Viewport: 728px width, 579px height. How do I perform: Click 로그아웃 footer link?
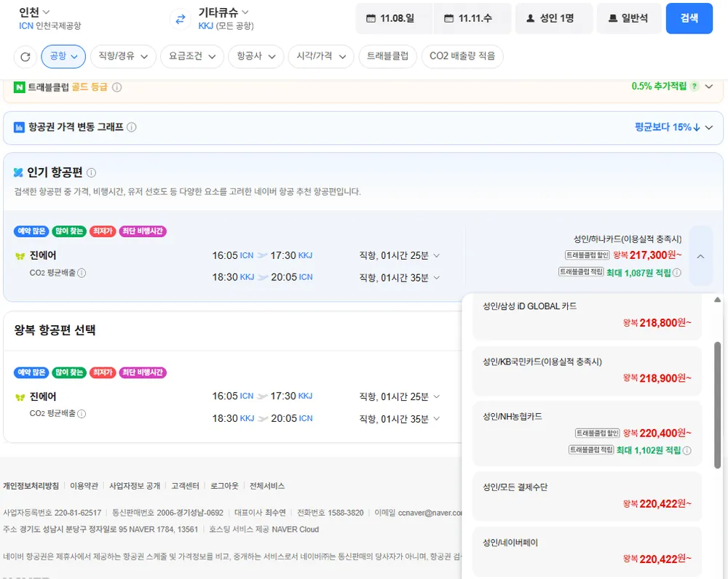(x=224, y=486)
